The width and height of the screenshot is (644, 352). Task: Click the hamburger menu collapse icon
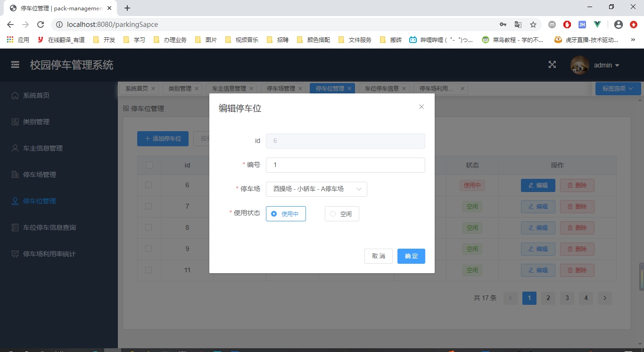pos(15,65)
